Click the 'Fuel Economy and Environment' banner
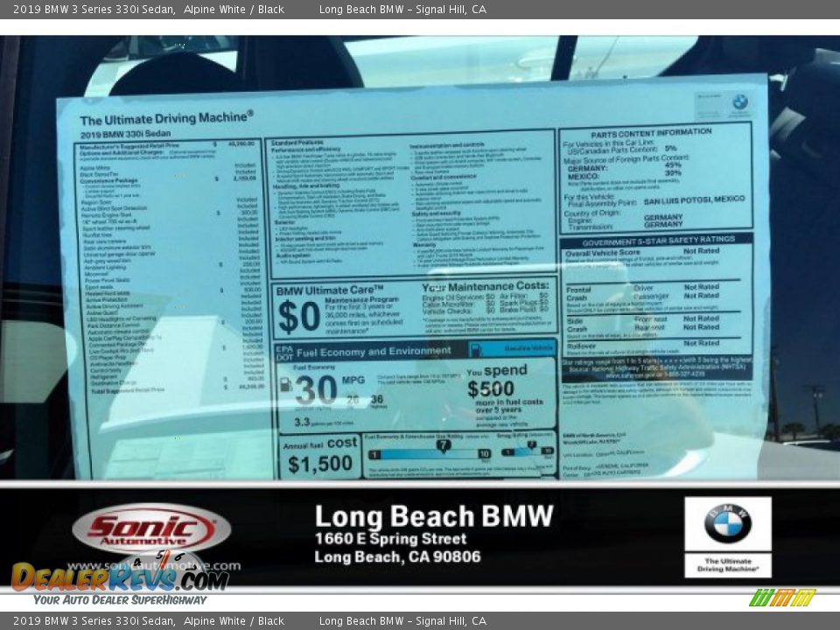The height and width of the screenshot is (630, 840). pyautogui.click(x=374, y=352)
